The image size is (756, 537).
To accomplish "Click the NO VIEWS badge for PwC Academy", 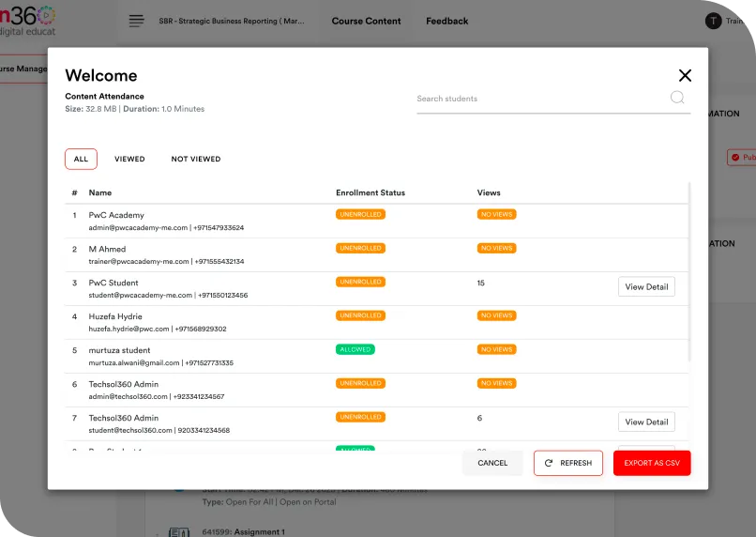I will point(496,214).
